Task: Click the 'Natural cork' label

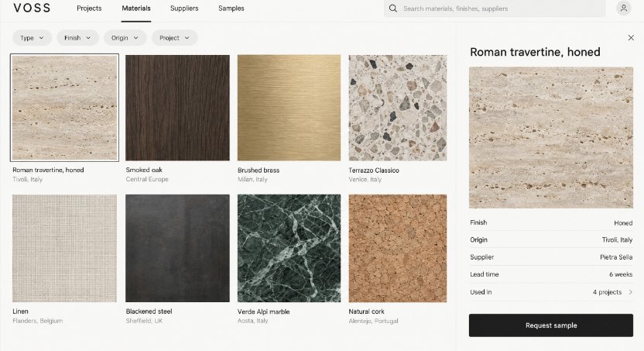Action: pyautogui.click(x=366, y=311)
